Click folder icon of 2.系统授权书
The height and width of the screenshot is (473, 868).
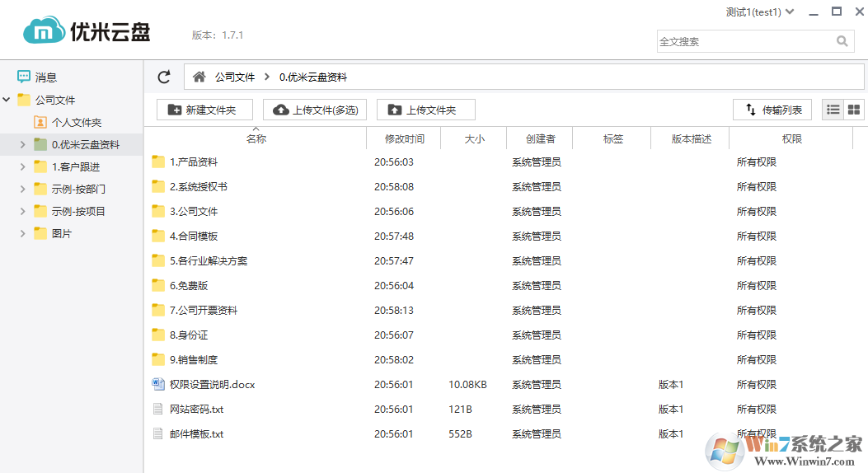point(158,186)
